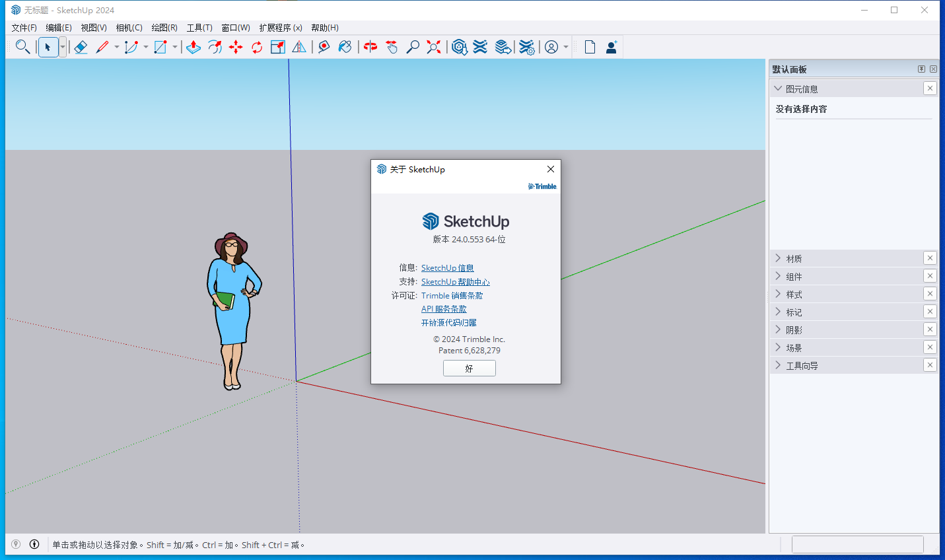The image size is (945, 560).
Task: Select the Rotate tool
Action: (x=257, y=47)
